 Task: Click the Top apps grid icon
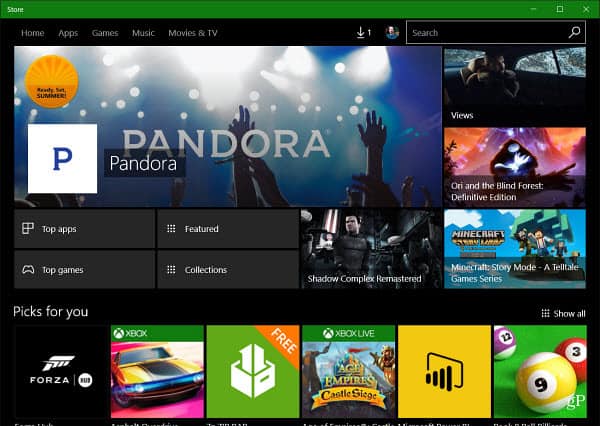[28, 229]
